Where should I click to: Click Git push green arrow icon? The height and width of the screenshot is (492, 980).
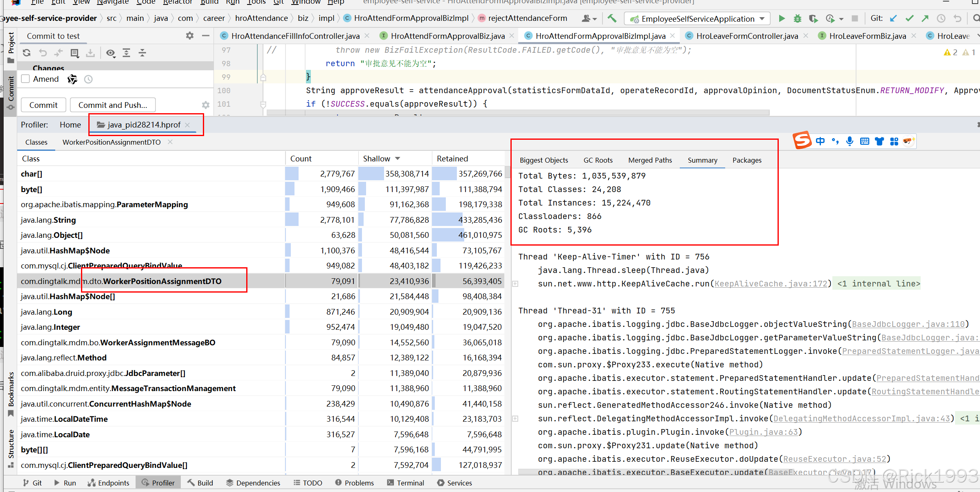tap(925, 18)
